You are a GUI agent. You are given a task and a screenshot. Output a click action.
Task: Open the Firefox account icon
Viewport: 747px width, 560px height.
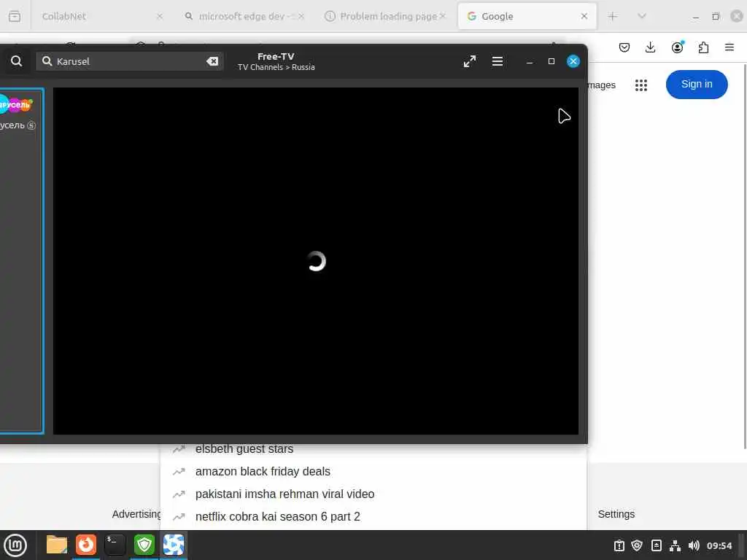(677, 47)
